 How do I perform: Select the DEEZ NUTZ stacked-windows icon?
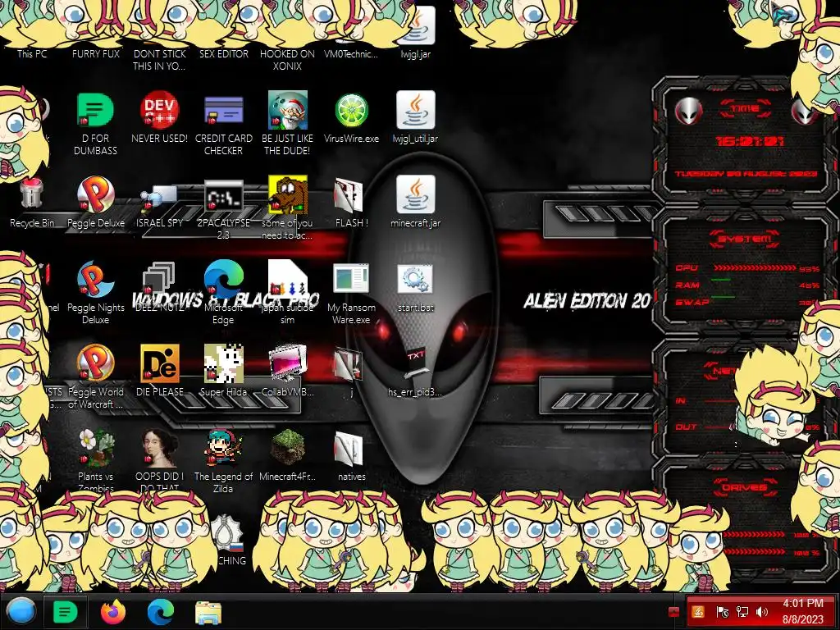(158, 279)
